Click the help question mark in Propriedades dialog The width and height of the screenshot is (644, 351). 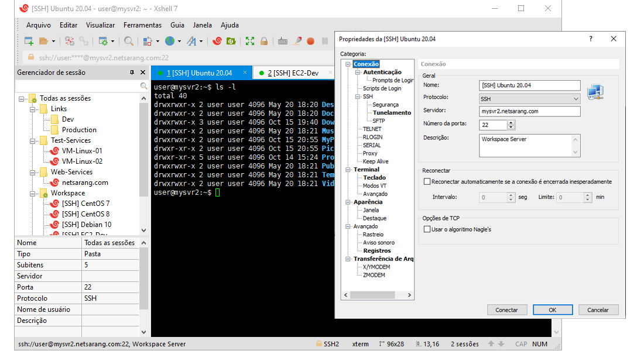pyautogui.click(x=591, y=39)
